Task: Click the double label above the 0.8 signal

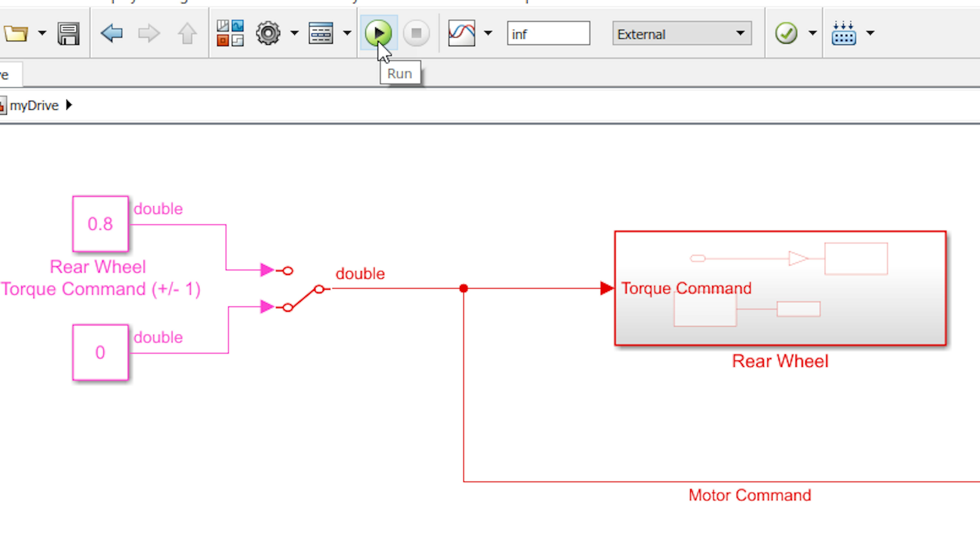Action: (158, 209)
